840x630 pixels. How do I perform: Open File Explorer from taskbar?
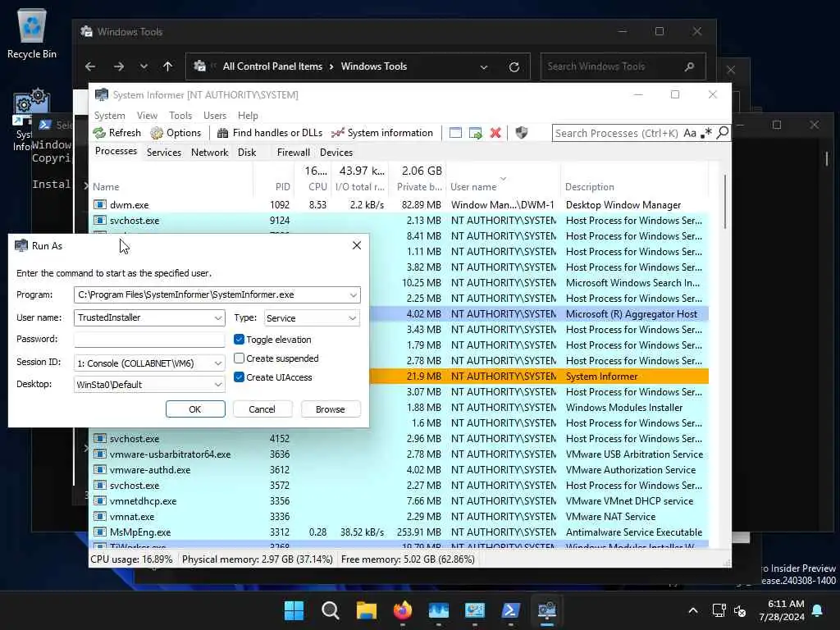pyautogui.click(x=367, y=610)
